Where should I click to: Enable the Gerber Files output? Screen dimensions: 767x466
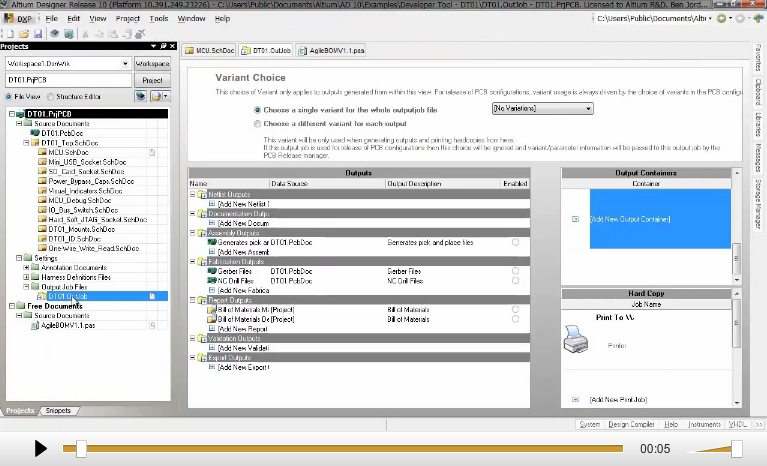516,271
